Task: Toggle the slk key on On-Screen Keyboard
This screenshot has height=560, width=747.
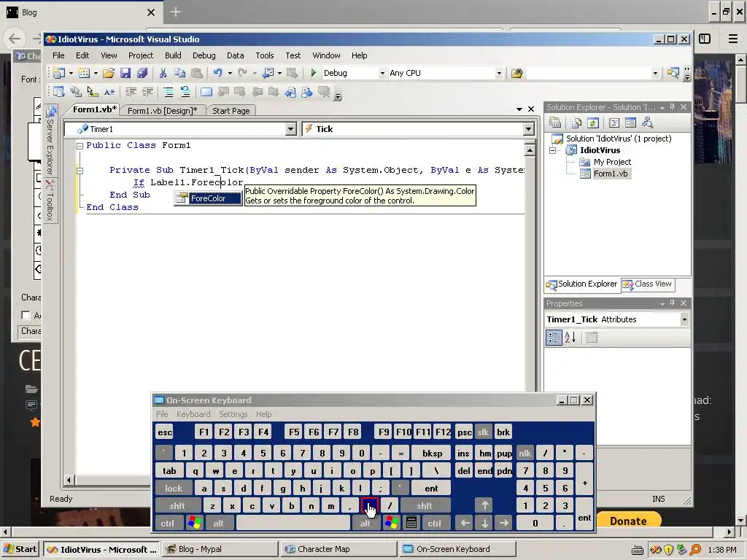Action: pyautogui.click(x=483, y=432)
